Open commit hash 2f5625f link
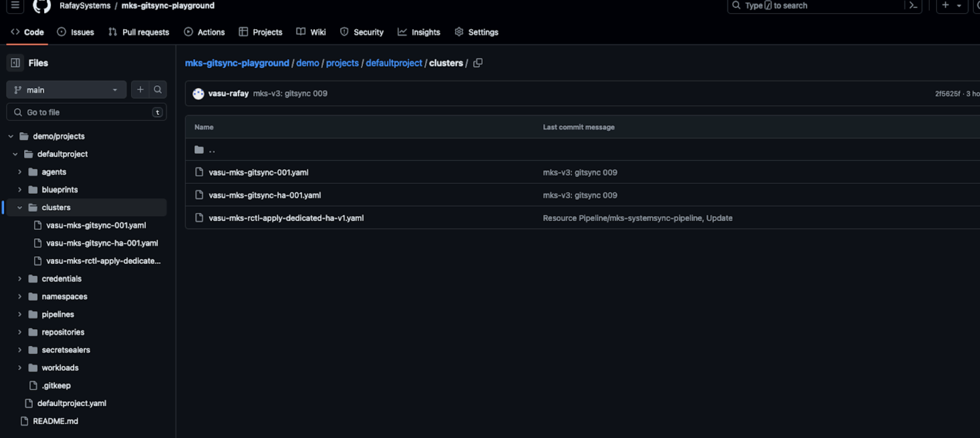Screen dimensions: 980x438 (x=947, y=93)
